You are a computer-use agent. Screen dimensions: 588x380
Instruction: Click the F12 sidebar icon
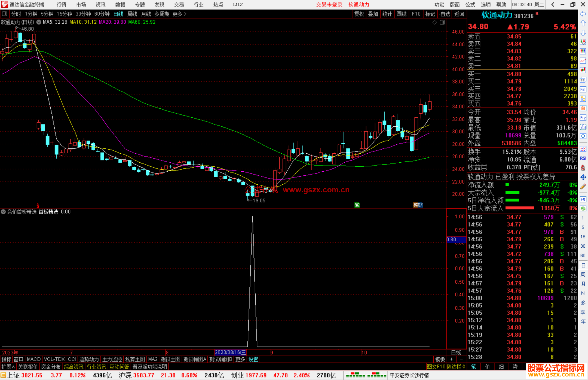tap(583, 118)
